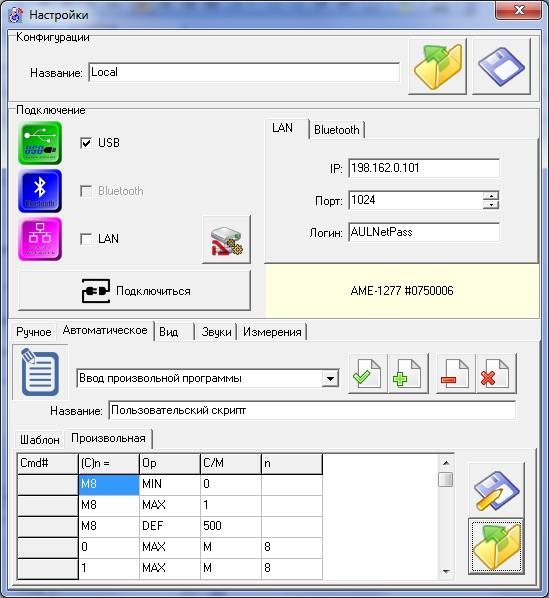Expand the 'Ввод произвольной программы' dropdown
Screen dimensions: 549x598
[x=330, y=379]
